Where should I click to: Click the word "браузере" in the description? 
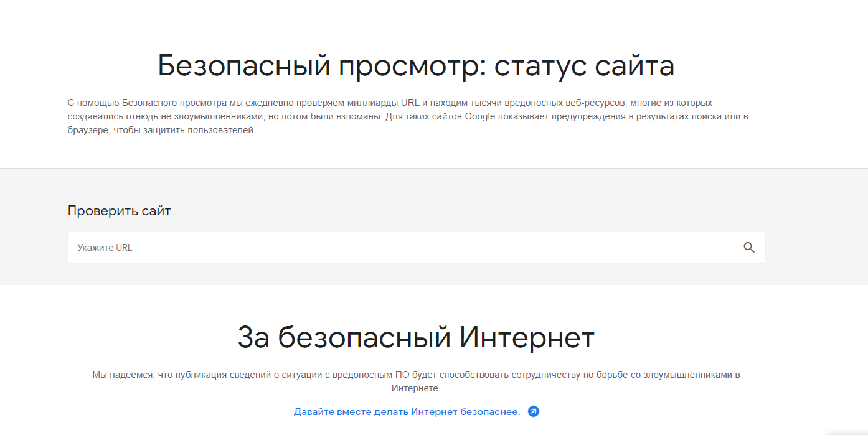point(85,131)
